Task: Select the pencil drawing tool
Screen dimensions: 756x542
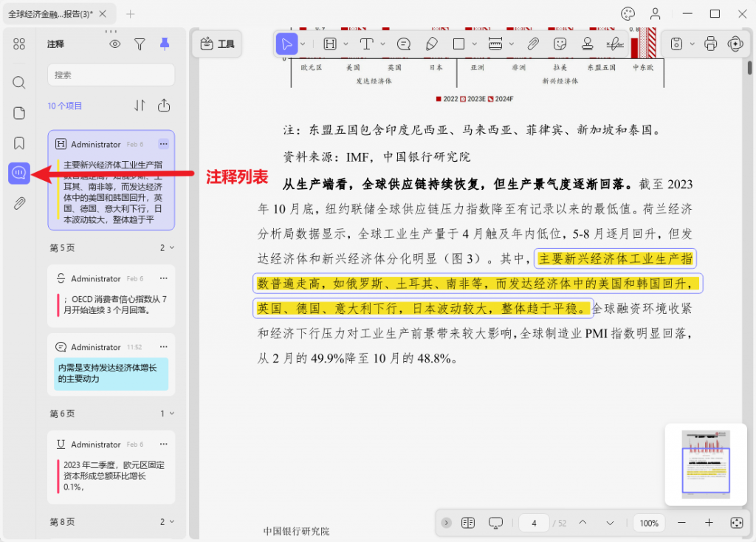Action: (431, 44)
